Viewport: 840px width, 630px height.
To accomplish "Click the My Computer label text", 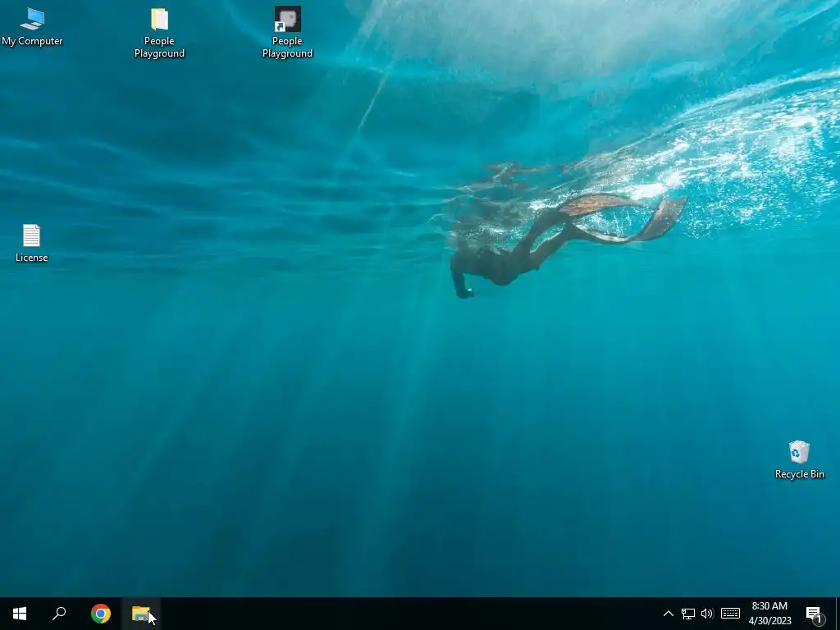I will click(x=32, y=41).
